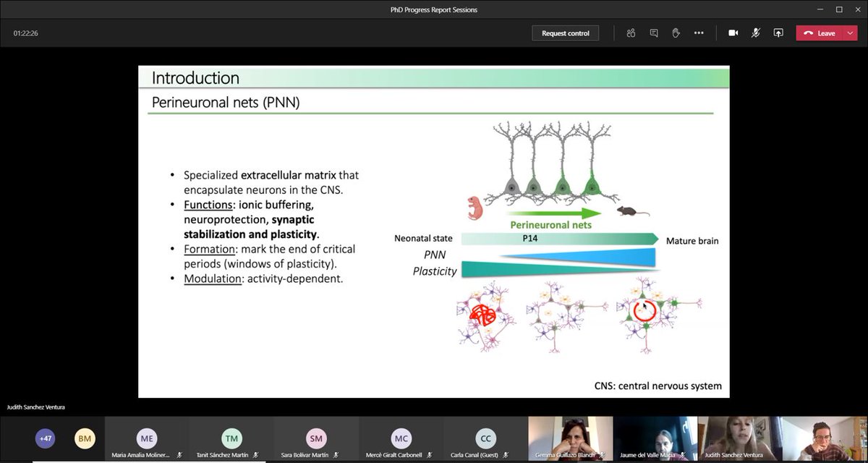Select Tanit Sánchez Martín's participant tile

click(x=231, y=440)
